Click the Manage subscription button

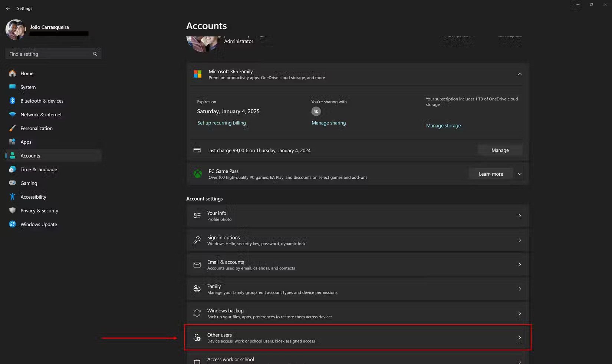point(500,150)
